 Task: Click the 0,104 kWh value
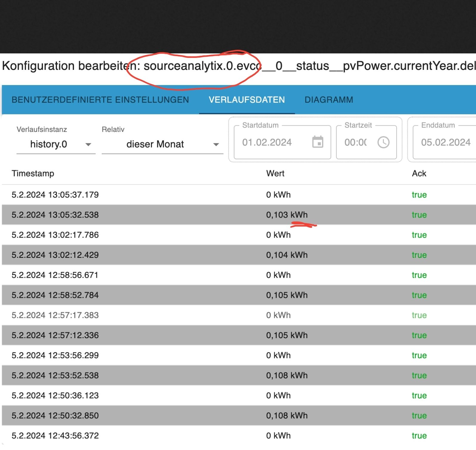(x=287, y=255)
